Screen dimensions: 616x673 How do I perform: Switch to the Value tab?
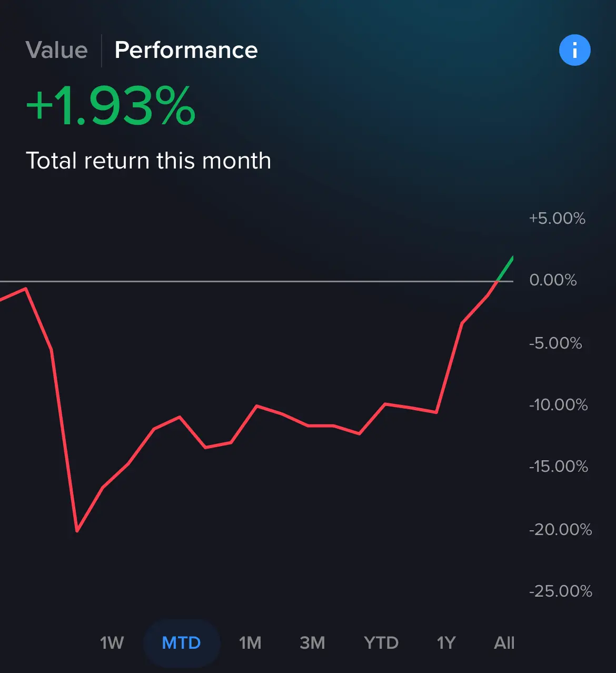[x=57, y=51]
